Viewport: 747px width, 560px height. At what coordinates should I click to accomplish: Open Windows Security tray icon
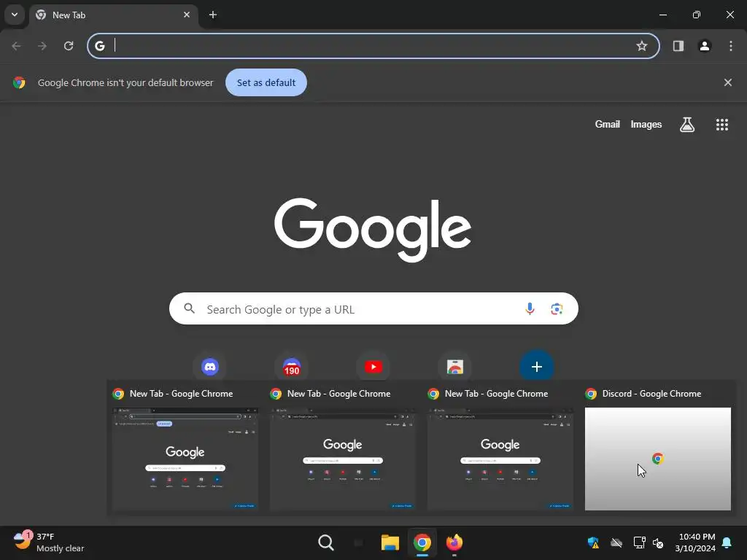593,542
